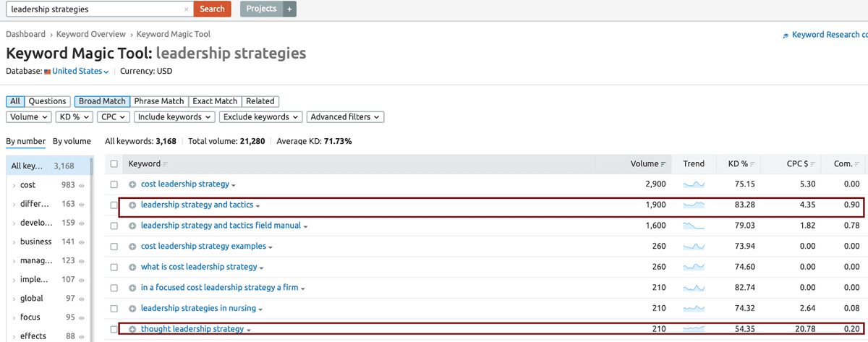Click the eye icon in cost group
Screen dimensions: 868x342
pyautogui.click(x=82, y=185)
